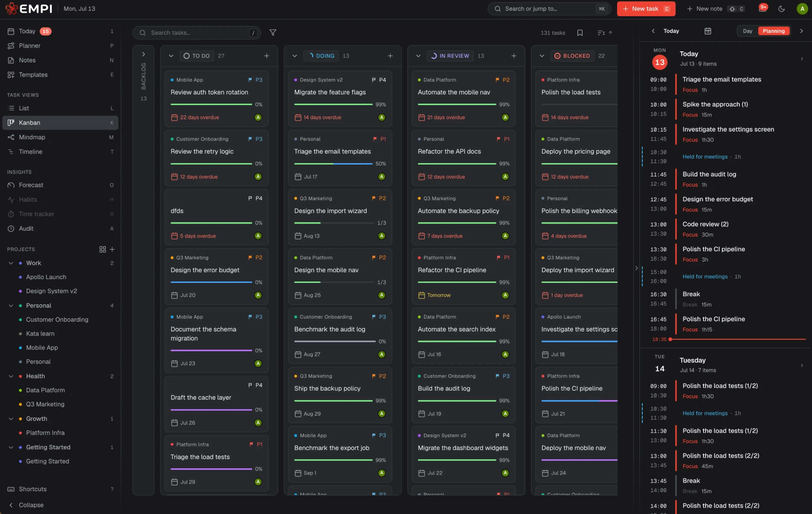The image size is (812, 514).
Task: Collapse the DOING column
Action: (294, 56)
